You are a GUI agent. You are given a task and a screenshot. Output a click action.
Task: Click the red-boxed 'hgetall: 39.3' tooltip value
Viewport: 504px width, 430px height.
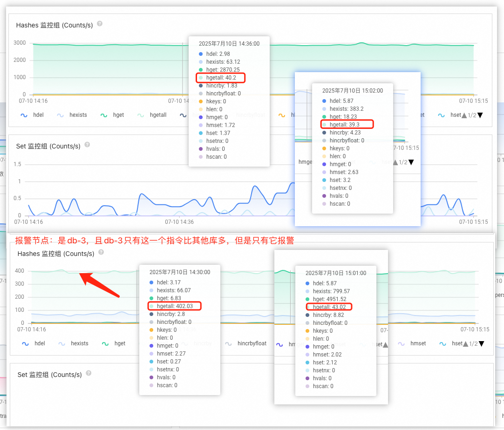pos(347,125)
